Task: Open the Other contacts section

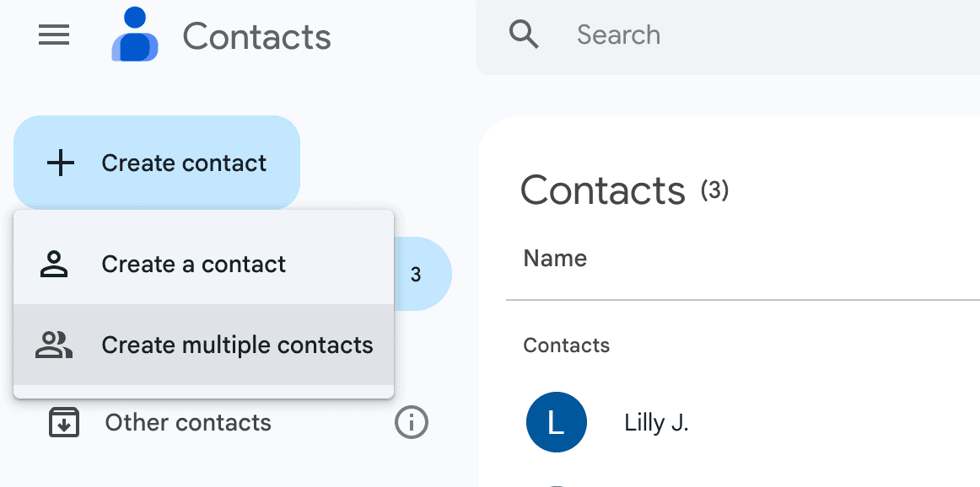Action: [x=187, y=422]
